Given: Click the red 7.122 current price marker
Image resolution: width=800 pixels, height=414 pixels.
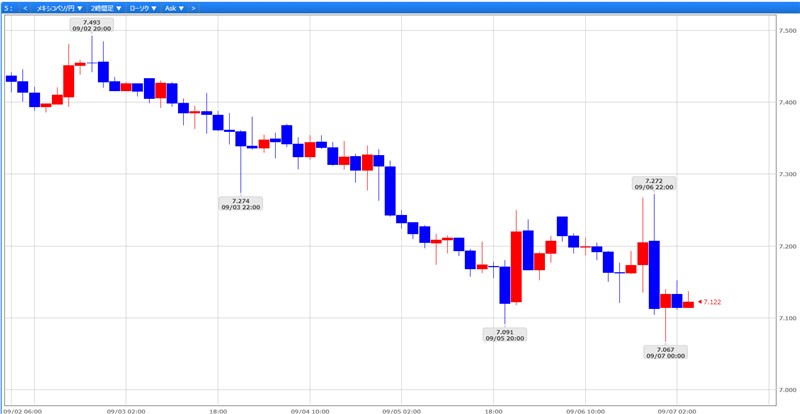Looking at the screenshot, I should click(711, 301).
